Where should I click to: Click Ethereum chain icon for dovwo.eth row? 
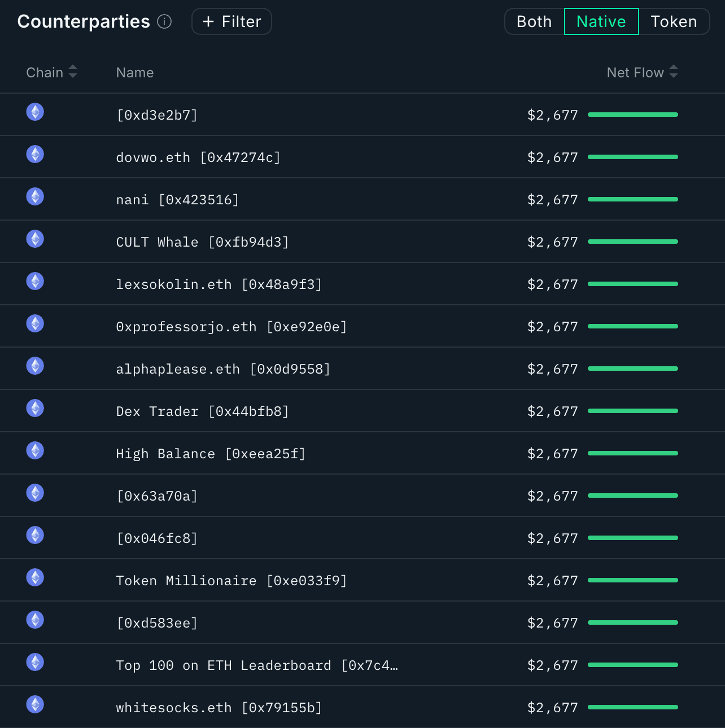pyautogui.click(x=35, y=154)
